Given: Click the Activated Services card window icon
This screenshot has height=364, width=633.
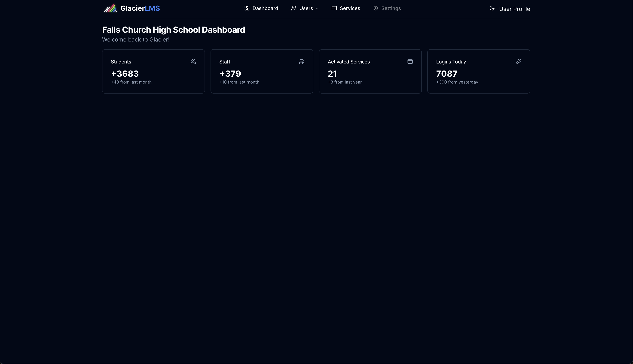Looking at the screenshot, I should coord(410,62).
